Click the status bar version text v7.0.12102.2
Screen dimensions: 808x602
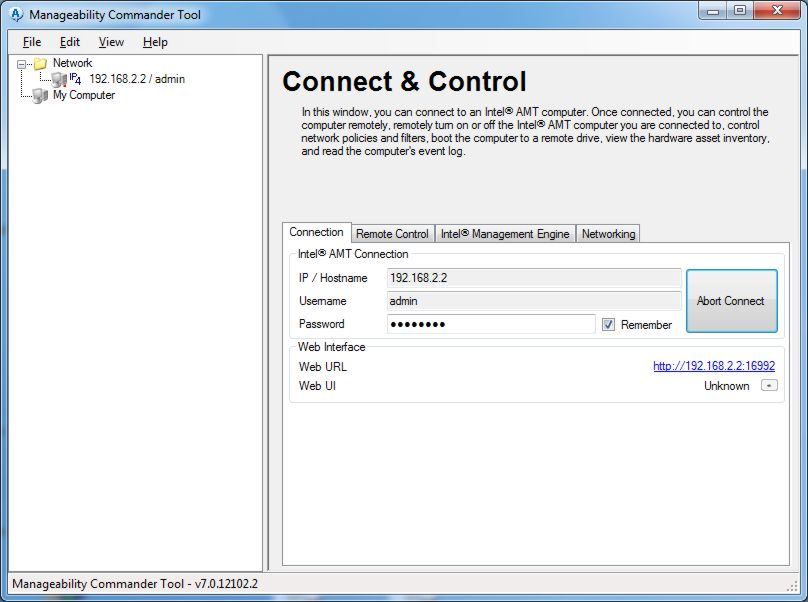(x=226, y=584)
